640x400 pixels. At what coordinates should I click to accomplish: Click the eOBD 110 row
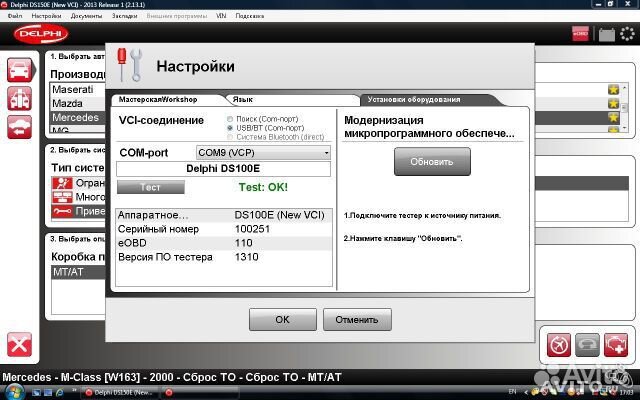(x=224, y=243)
